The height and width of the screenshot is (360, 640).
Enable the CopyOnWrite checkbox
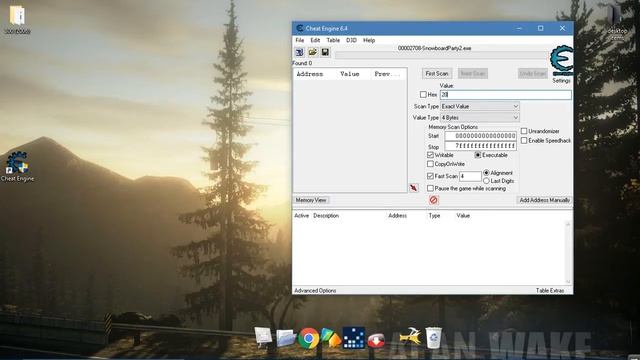(430, 164)
